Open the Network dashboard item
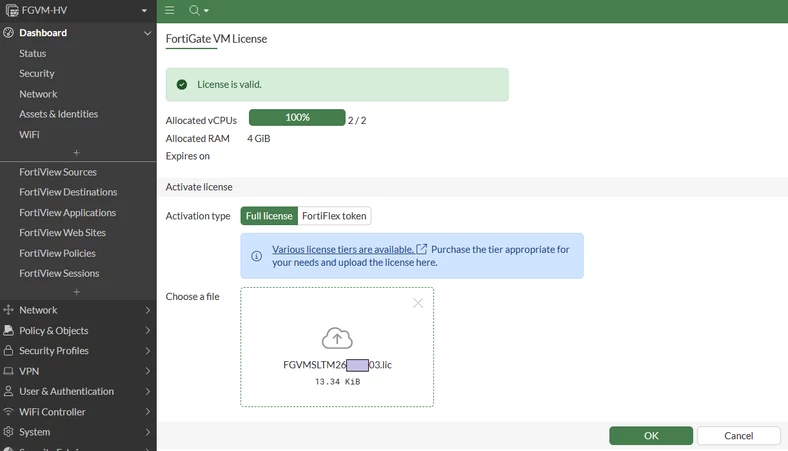Screen dimensions: 788x451 (38, 94)
